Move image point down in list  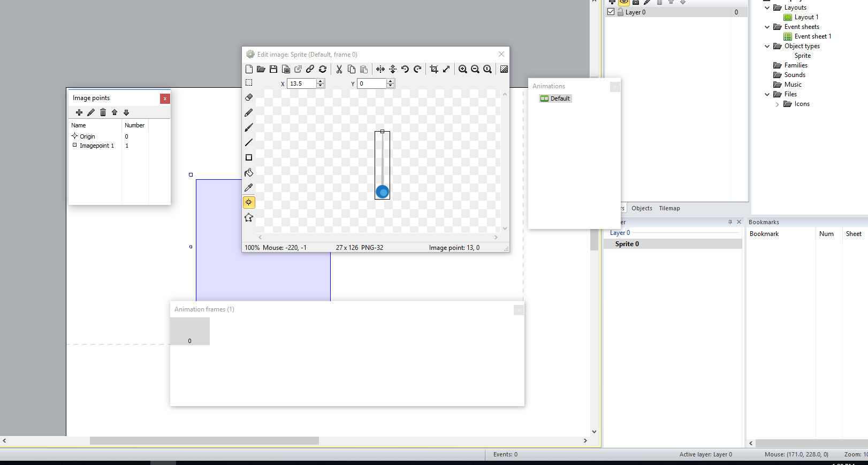coord(126,112)
